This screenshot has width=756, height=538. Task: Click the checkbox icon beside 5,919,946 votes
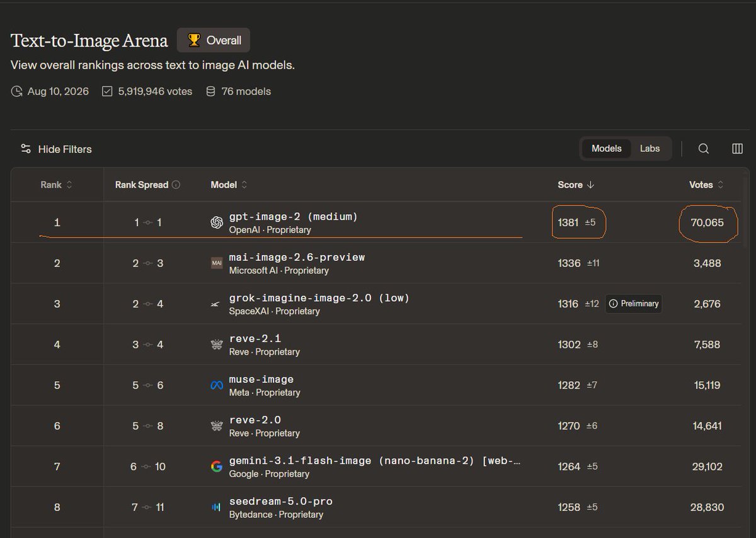click(x=107, y=91)
